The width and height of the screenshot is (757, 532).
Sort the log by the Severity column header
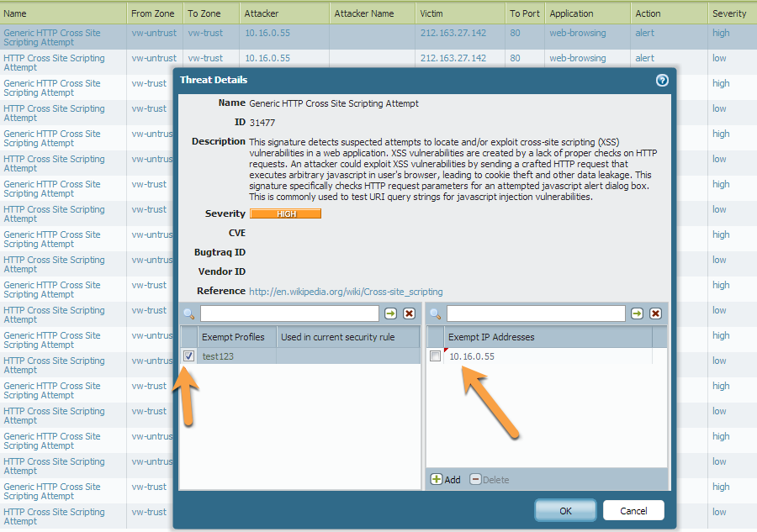[729, 13]
